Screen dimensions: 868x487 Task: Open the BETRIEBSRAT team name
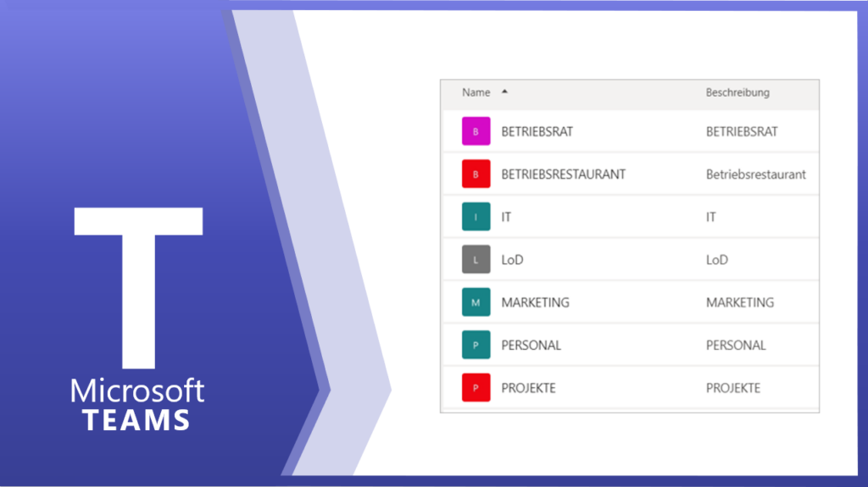click(x=537, y=132)
